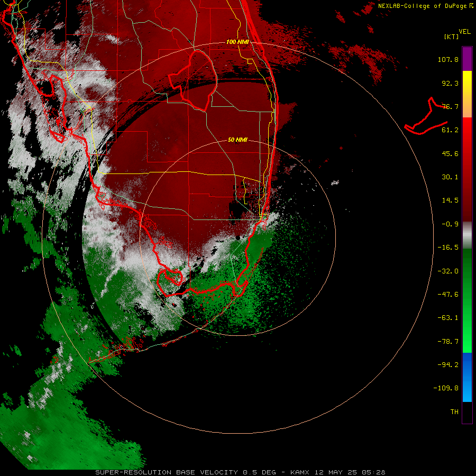
Task: Click the 30.1 legend value
Action: [x=450, y=177]
